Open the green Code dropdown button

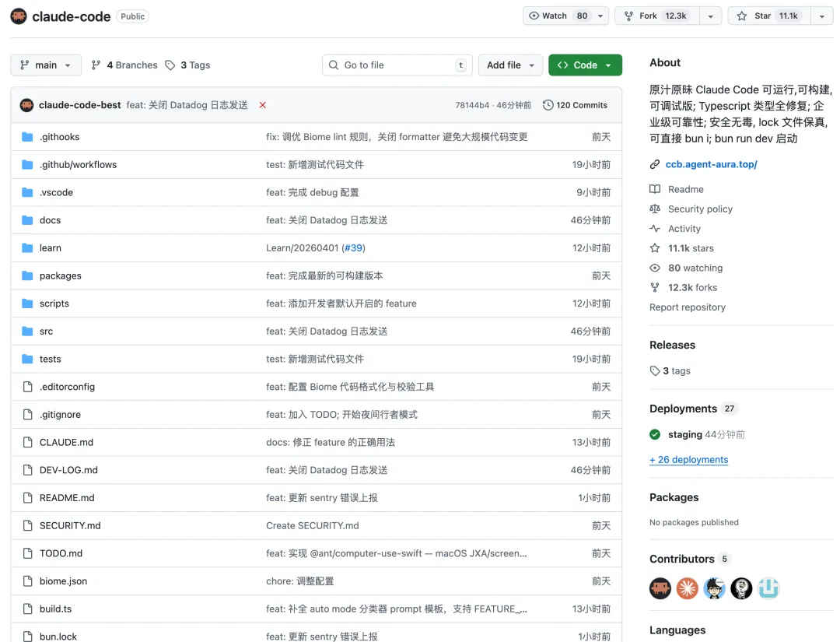(x=585, y=65)
